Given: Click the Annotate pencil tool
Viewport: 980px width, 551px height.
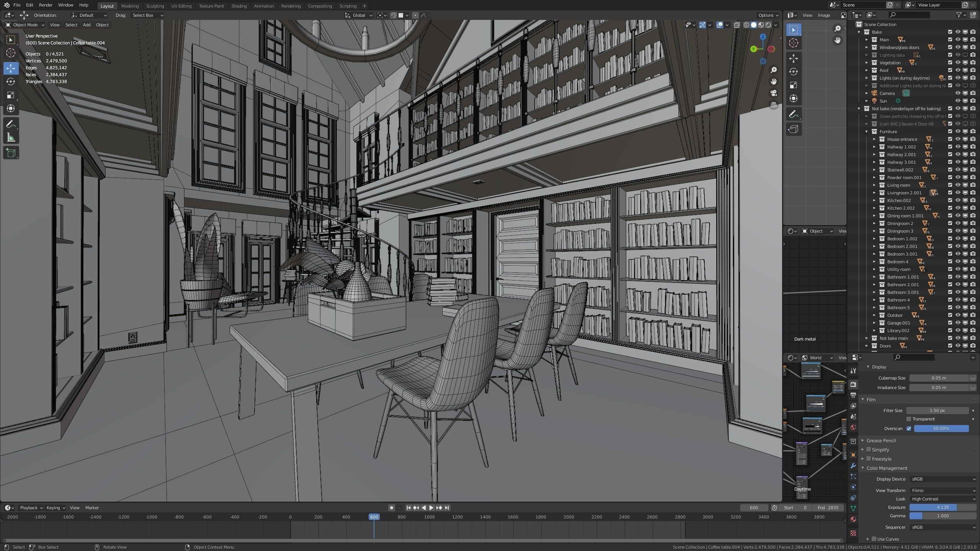Looking at the screenshot, I should coord(11,124).
